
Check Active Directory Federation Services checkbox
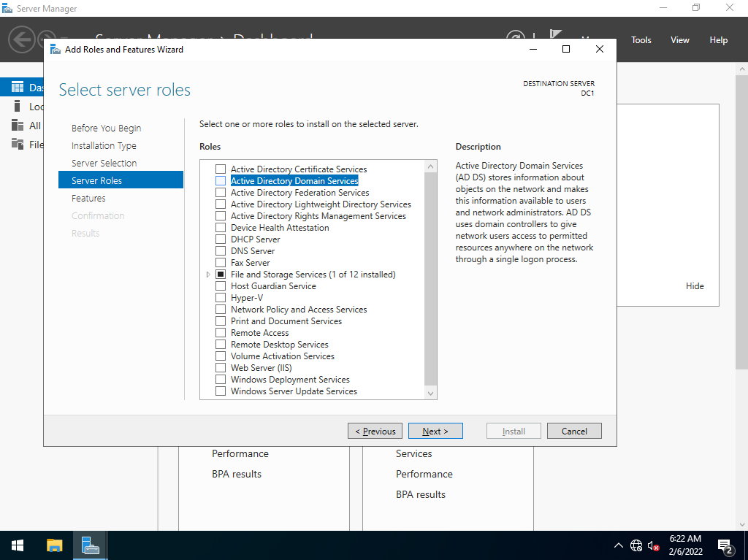[x=221, y=192]
